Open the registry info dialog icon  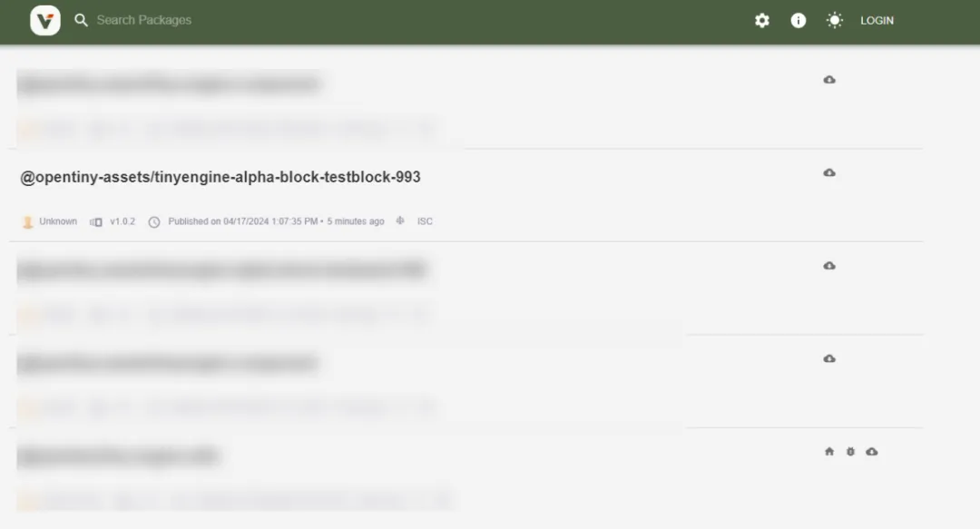[799, 21]
